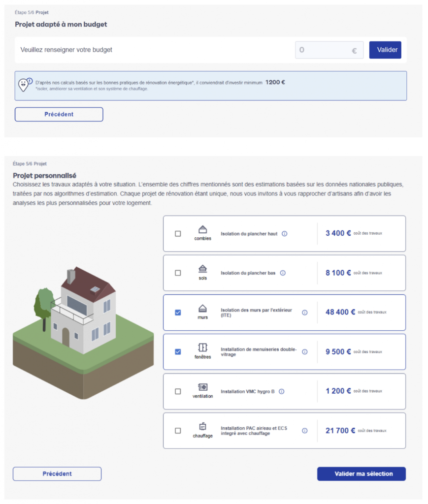
Task: Click the combles attic icon
Action: coord(202,230)
